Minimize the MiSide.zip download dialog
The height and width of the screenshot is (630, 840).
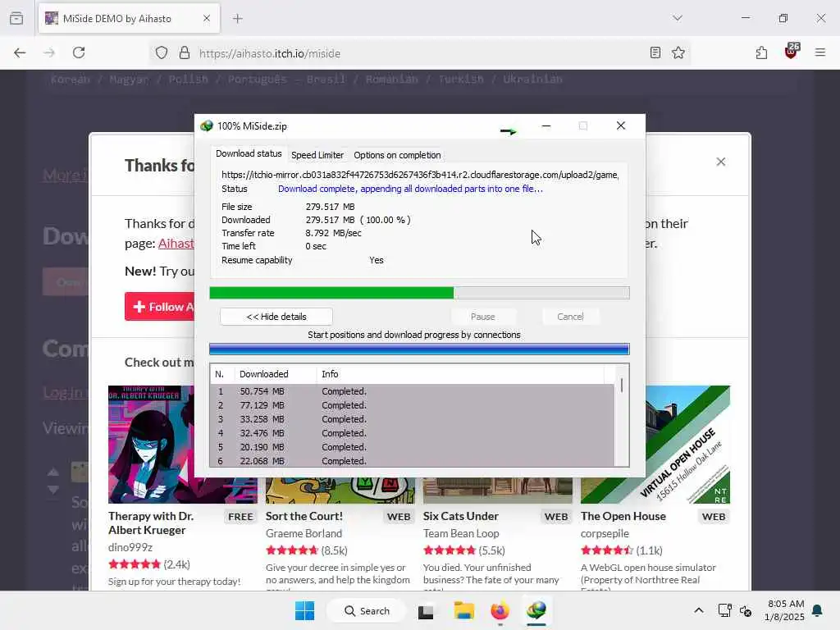pos(546,126)
